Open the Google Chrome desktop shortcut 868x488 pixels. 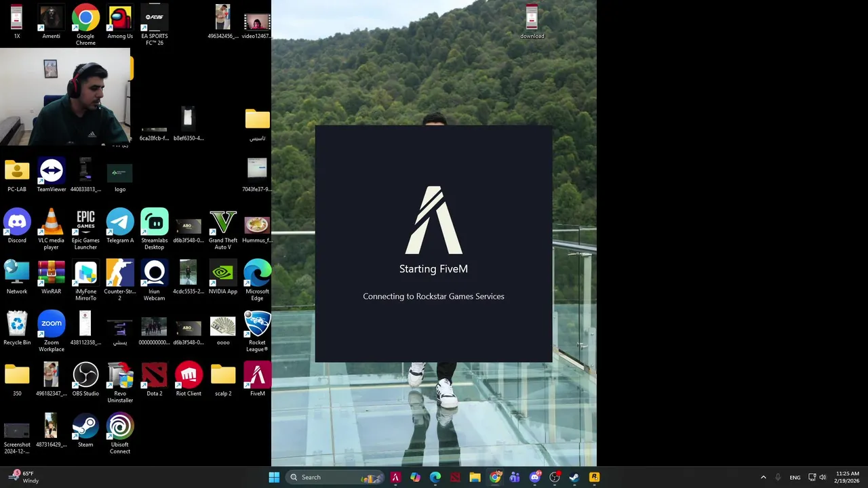(85, 25)
